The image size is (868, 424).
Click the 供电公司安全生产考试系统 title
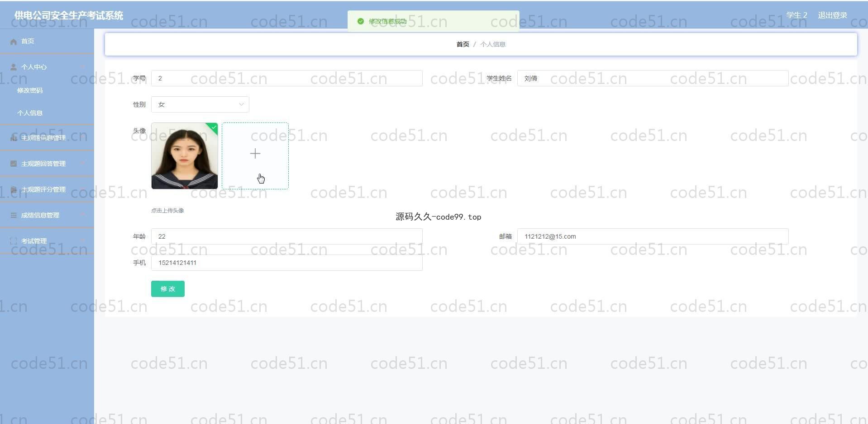69,15
